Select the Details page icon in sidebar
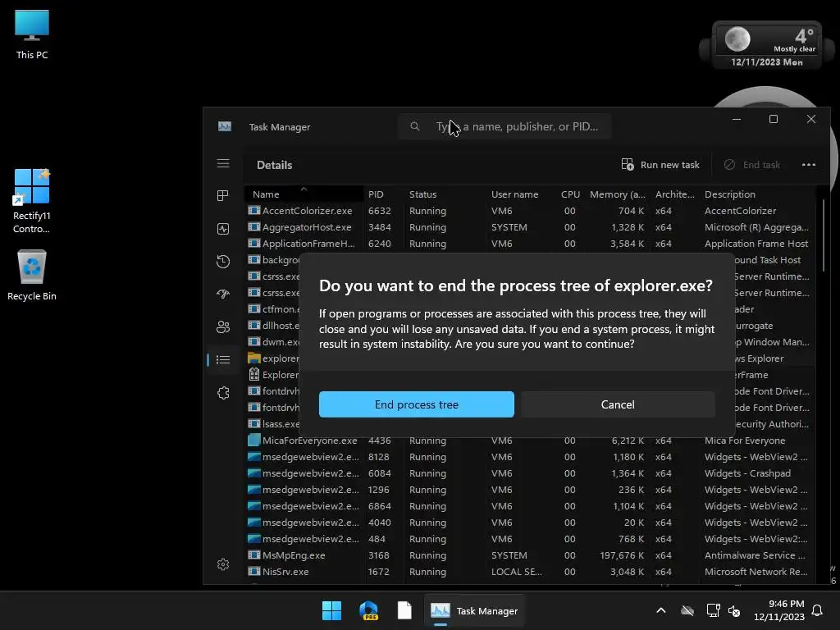The width and height of the screenshot is (840, 630). coord(223,359)
